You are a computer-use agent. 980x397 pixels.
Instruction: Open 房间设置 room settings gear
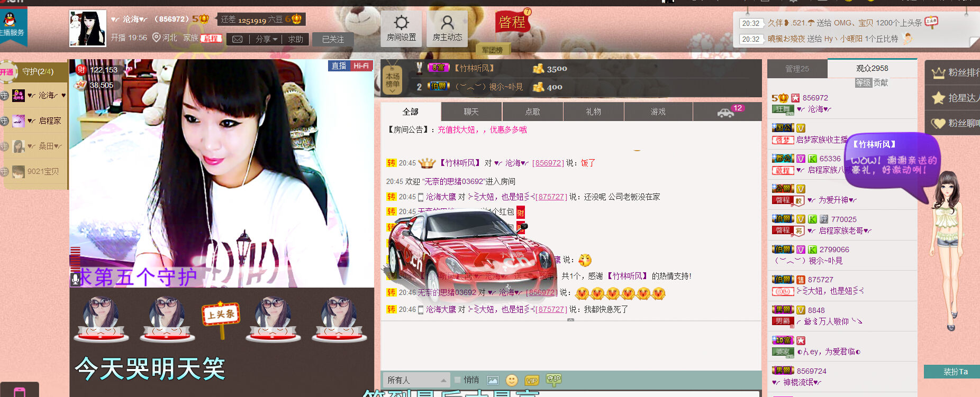click(x=401, y=28)
